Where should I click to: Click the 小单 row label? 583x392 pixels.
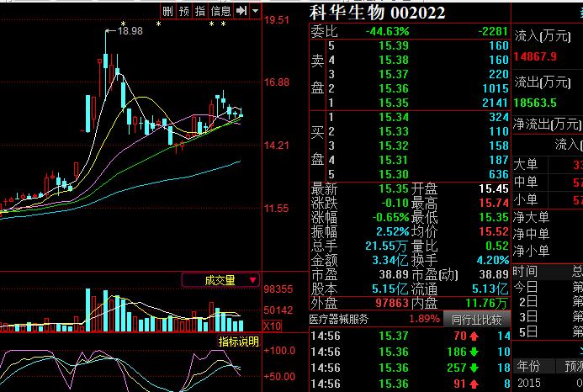525,200
